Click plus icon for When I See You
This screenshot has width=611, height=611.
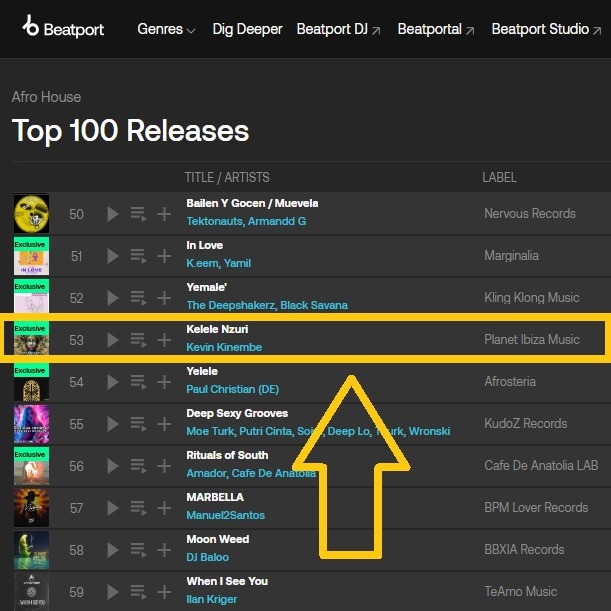pos(164,592)
